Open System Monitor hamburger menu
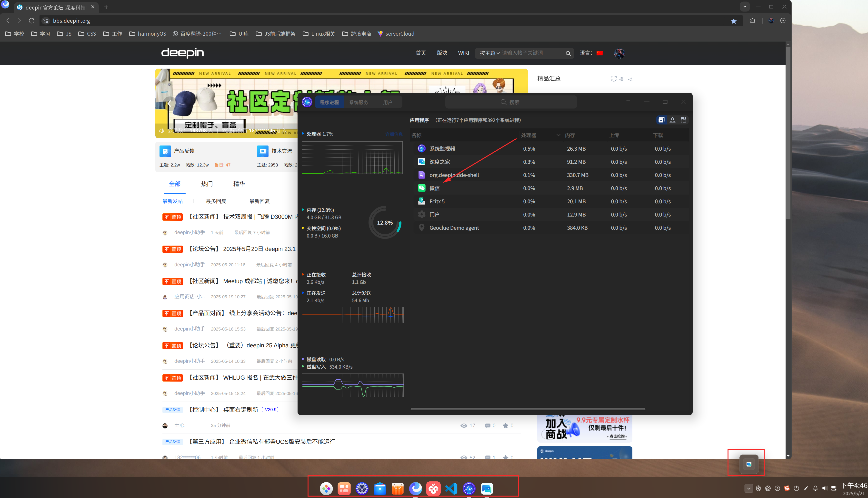The image size is (868, 498). click(628, 102)
